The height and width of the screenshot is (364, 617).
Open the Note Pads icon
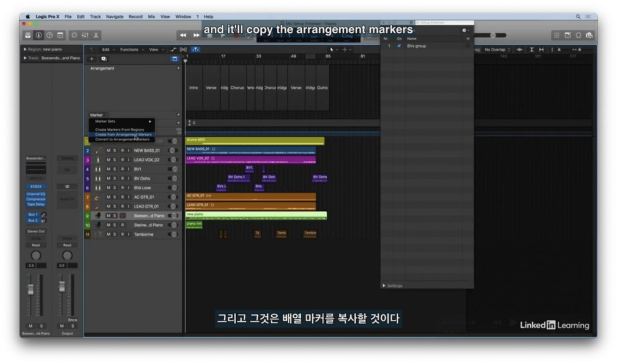pyautogui.click(x=567, y=35)
